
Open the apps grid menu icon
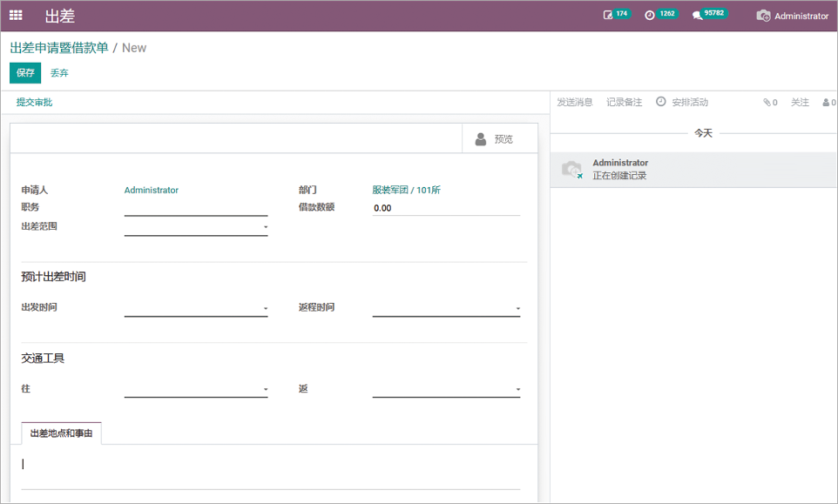coord(16,16)
